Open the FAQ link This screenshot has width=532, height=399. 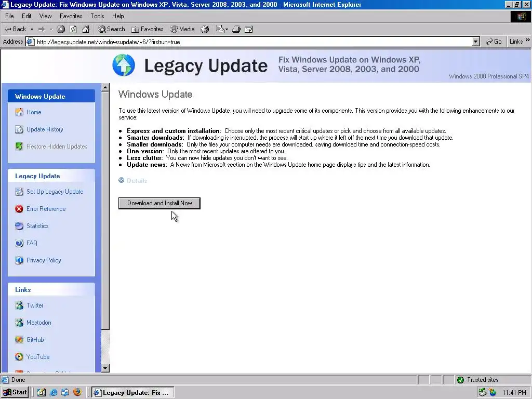(32, 243)
